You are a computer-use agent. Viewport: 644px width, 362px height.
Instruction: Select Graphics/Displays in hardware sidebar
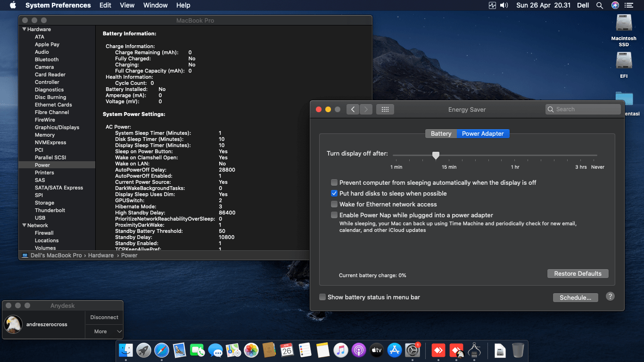tap(57, 127)
